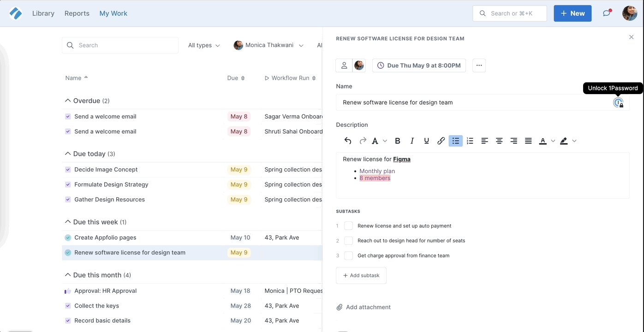Image resolution: width=644 pixels, height=332 pixels.
Task: Click the top 'Search or ⌘+K' field
Action: pyautogui.click(x=510, y=13)
